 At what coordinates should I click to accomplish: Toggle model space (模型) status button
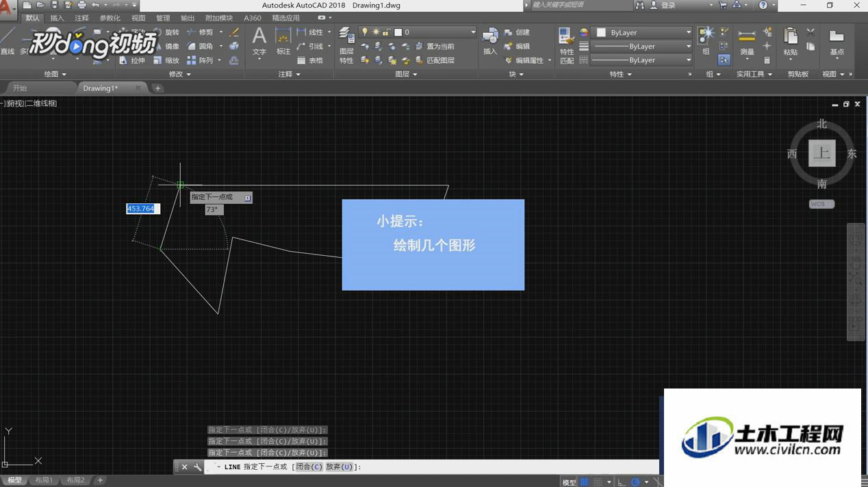569,482
